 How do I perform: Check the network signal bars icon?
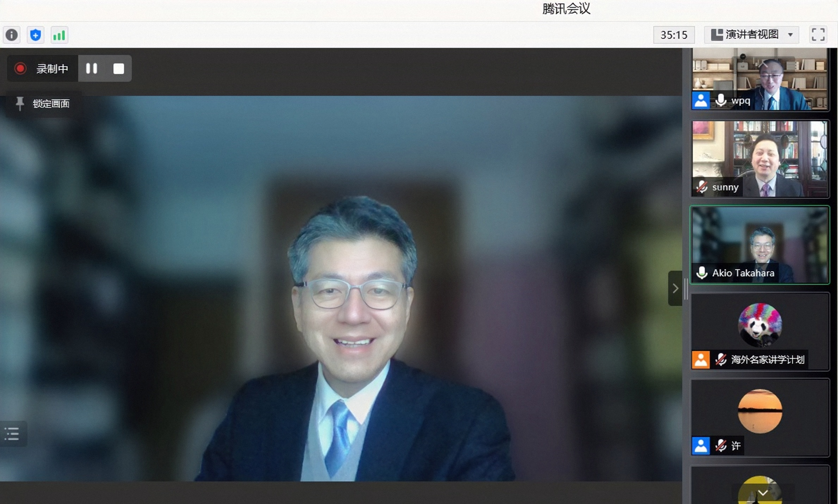[x=59, y=35]
